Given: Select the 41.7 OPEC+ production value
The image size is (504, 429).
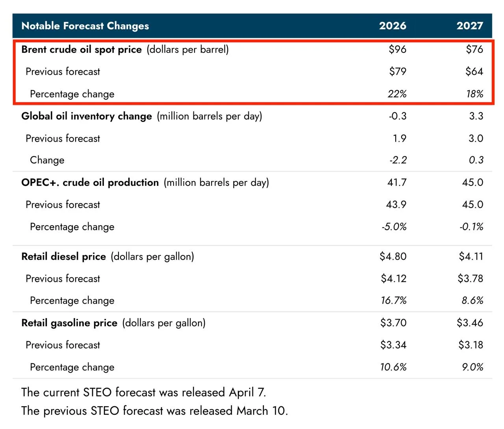Looking at the screenshot, I should [397, 183].
